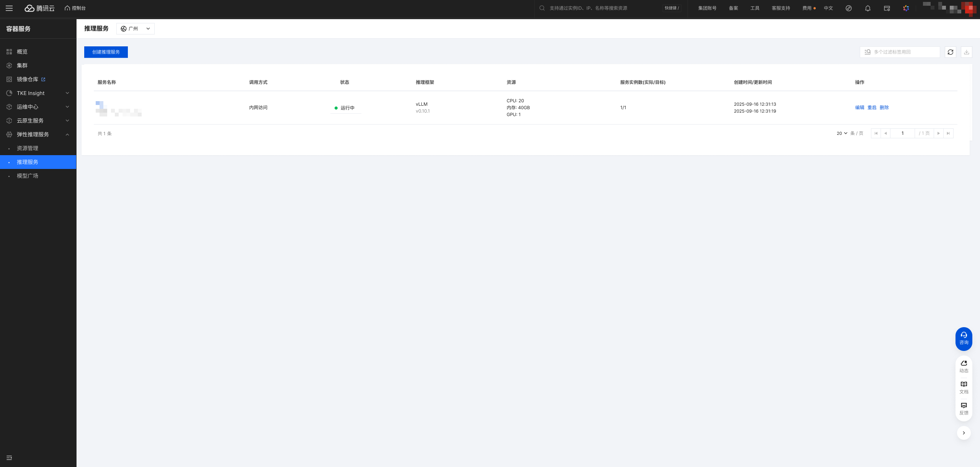Collapse the sidebar using bottom-left icon
980x467 pixels.
pyautogui.click(x=9, y=457)
